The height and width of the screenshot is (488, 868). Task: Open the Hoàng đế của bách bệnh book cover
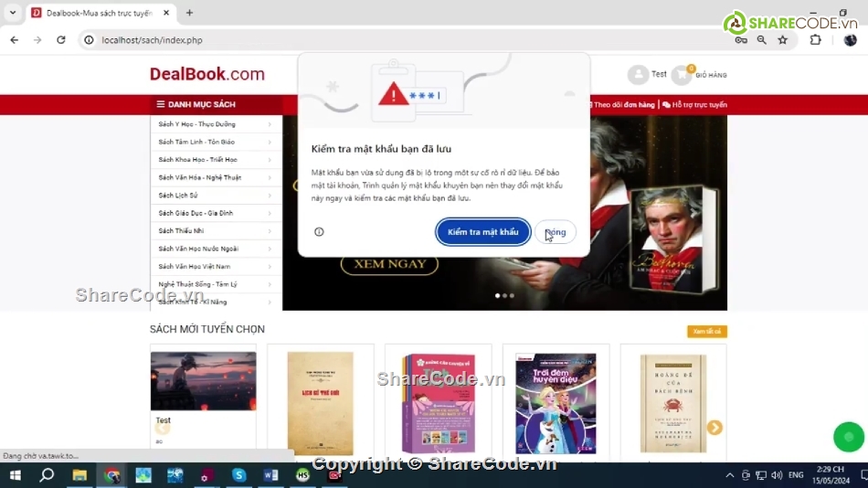click(673, 403)
